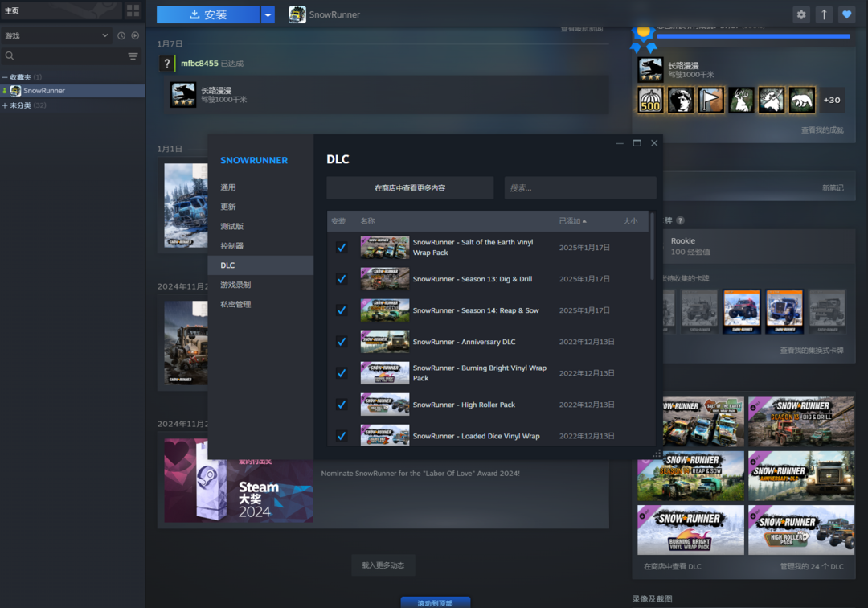This screenshot has height=608, width=868.
Task: Click the grid view icon beside 主页
Action: click(x=133, y=10)
